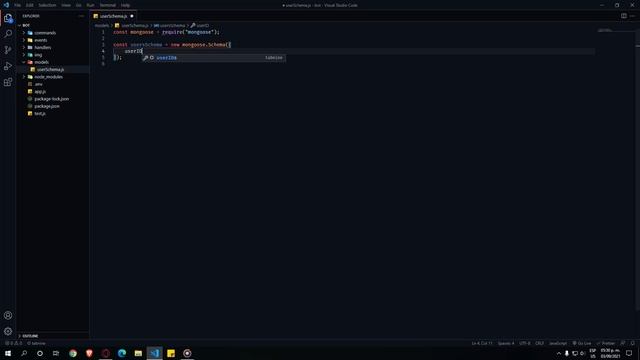Image resolution: width=640 pixels, height=360 pixels.
Task: Open the File menu
Action: (18, 5)
